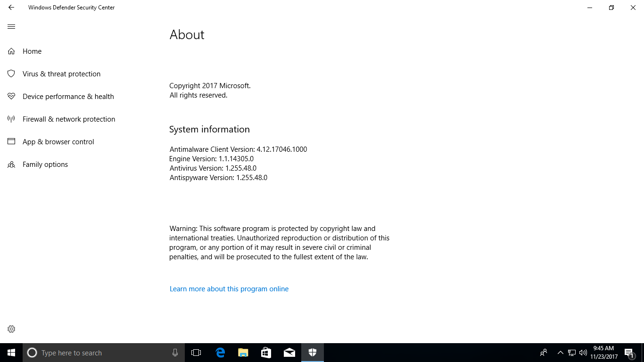Click the System information heading
The width and height of the screenshot is (644, 362).
(209, 130)
